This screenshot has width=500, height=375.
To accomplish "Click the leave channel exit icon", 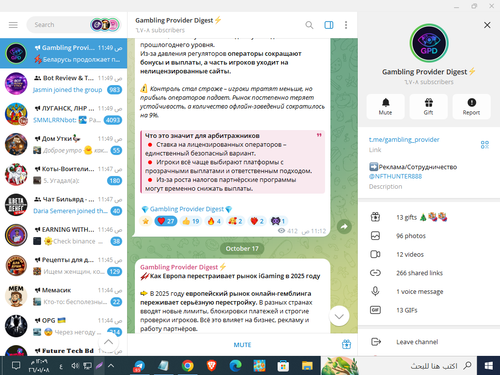I will click(376, 342).
